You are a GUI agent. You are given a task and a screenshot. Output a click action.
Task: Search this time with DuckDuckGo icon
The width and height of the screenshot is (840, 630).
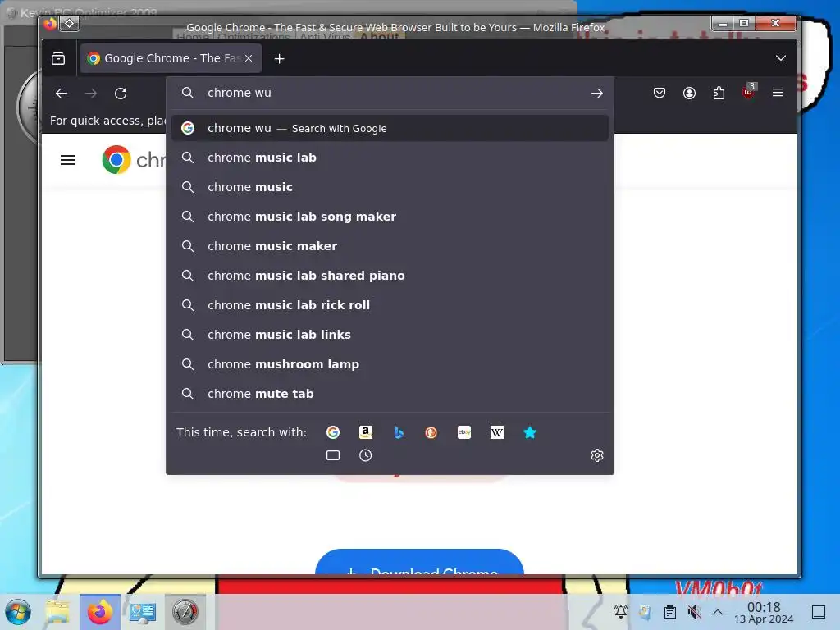(431, 432)
